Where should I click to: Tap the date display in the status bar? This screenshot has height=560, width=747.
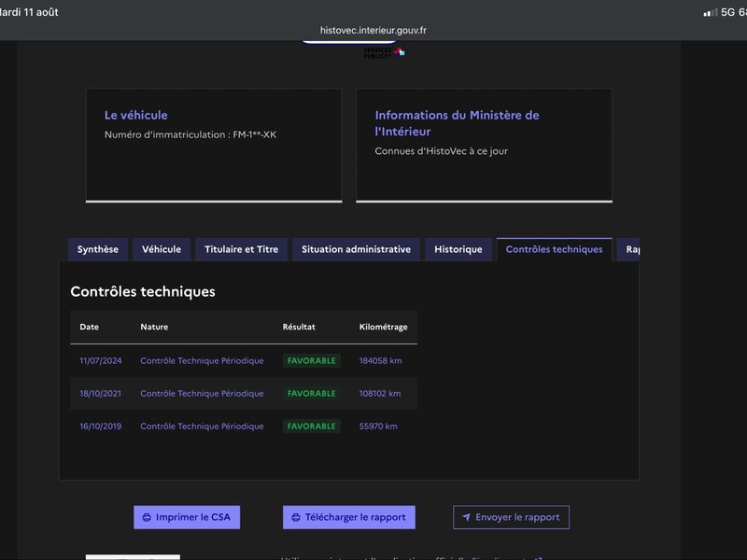(x=29, y=12)
